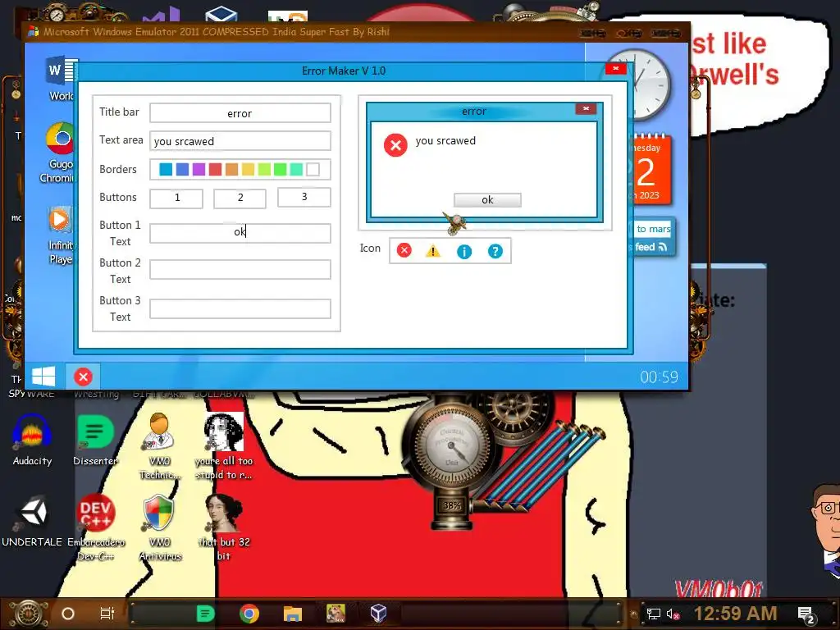Click the Button 3 Text field
Screen dimensions: 840x630
click(x=240, y=309)
